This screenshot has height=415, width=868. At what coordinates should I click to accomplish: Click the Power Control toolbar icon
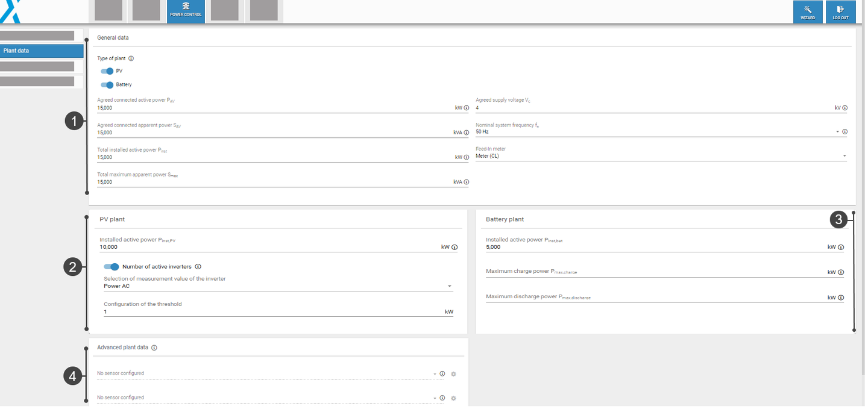[185, 10]
